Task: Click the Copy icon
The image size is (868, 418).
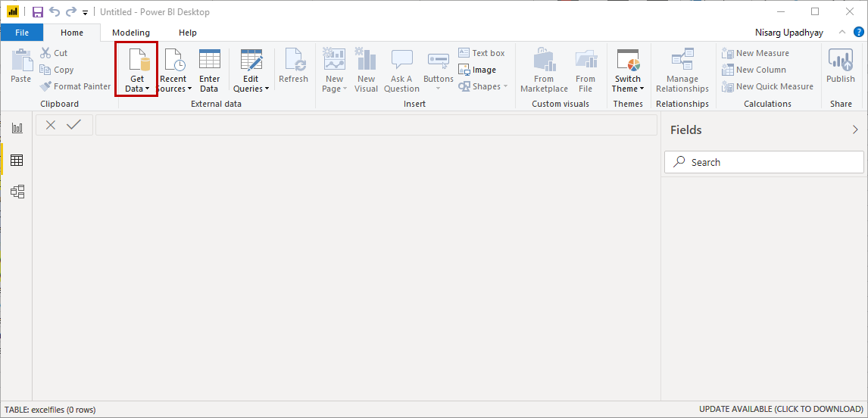Action: coord(45,70)
